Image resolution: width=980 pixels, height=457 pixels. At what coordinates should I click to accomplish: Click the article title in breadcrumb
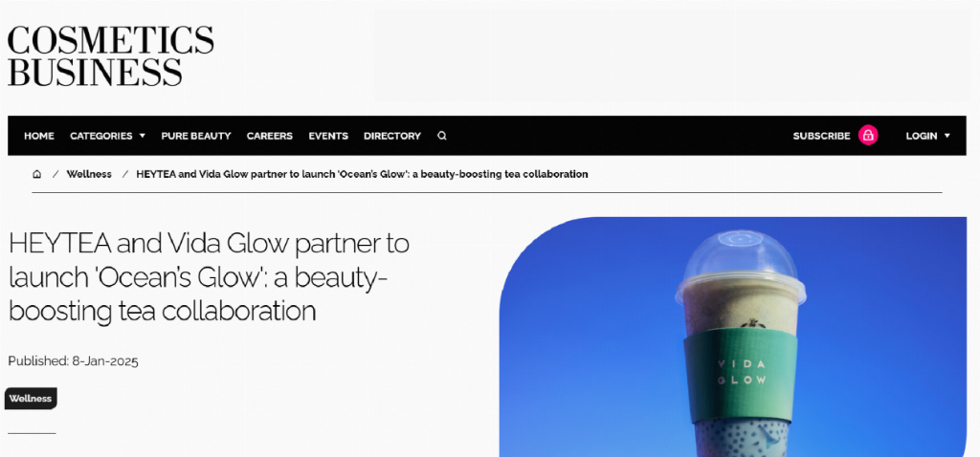(362, 174)
